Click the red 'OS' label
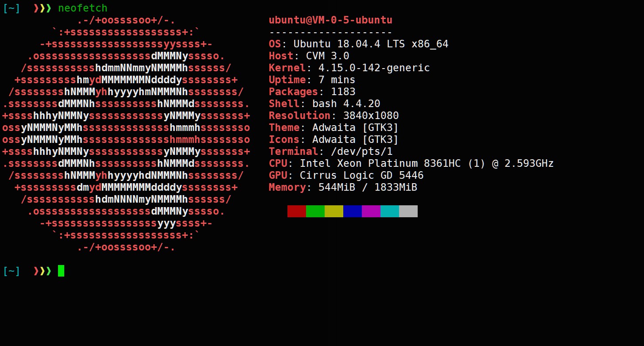Screen dimensions: 644x346 [275, 44]
